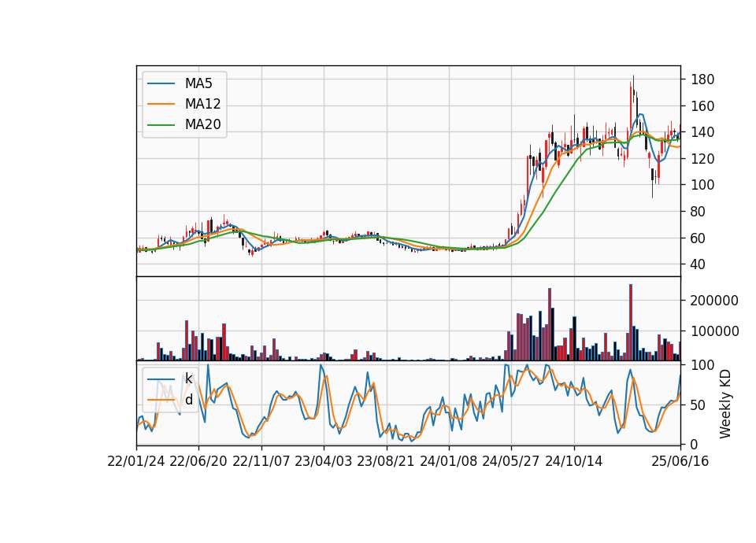Click the 24/05/27 date label

[511, 462]
